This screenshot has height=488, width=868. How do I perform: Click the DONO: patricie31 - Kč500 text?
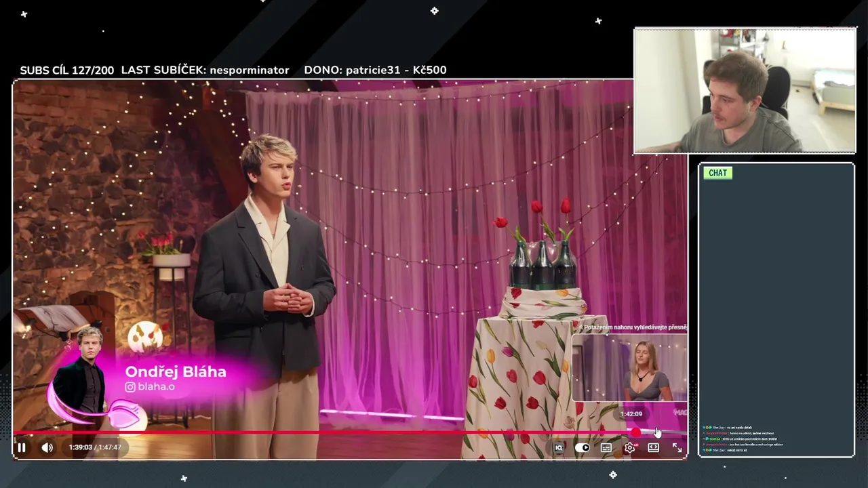(x=375, y=70)
